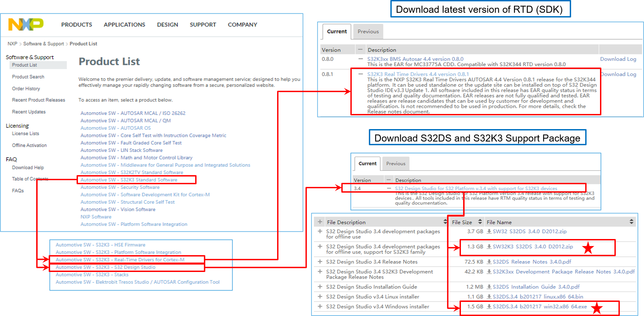Collapse the version 0.8.1 description row

pyautogui.click(x=360, y=74)
